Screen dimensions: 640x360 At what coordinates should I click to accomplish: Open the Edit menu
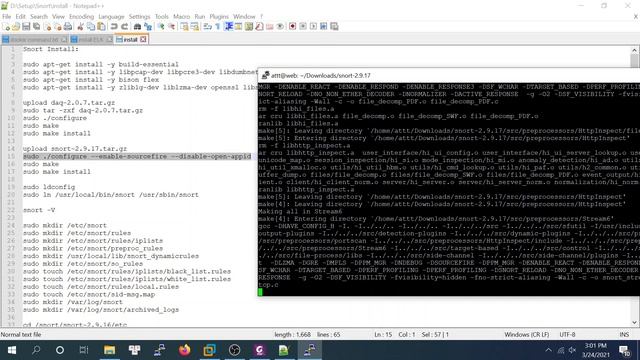20,16
